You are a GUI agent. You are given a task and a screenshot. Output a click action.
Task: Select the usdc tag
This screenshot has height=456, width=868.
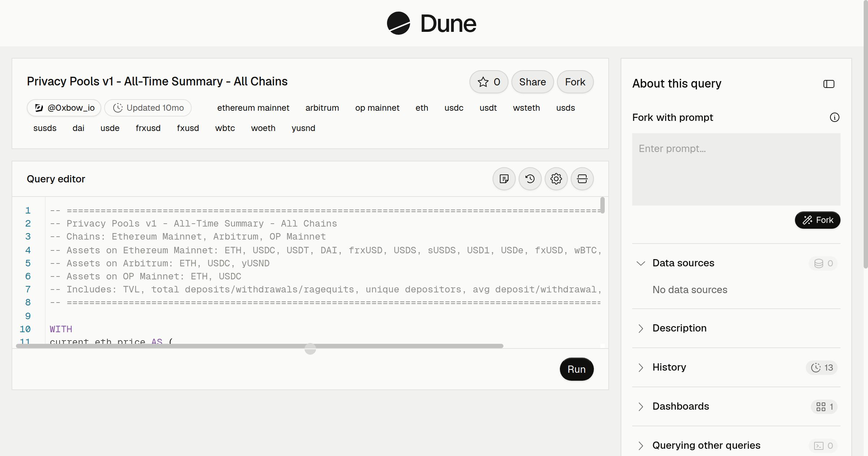click(454, 108)
